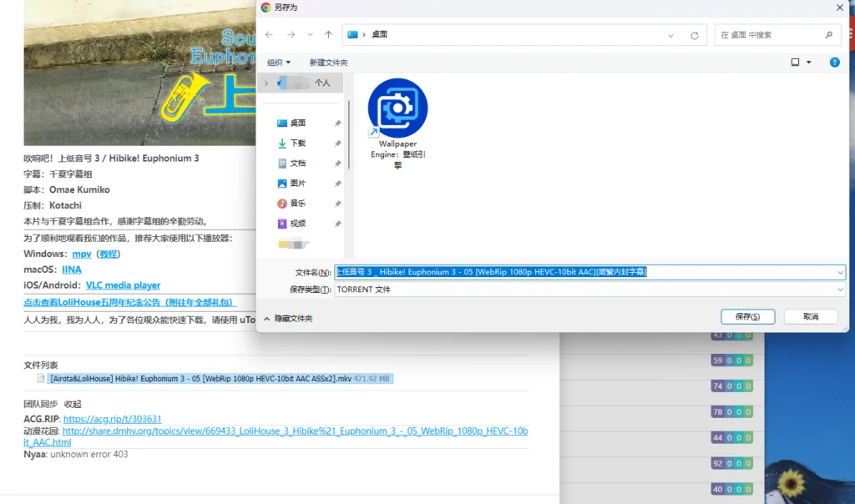
Task: Open the change view options dropdown
Action: coord(807,63)
